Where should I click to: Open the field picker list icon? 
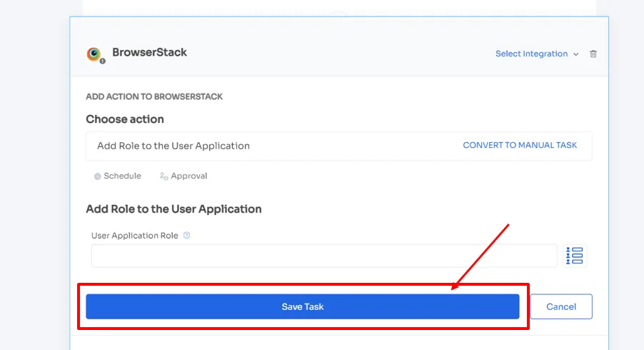click(574, 256)
